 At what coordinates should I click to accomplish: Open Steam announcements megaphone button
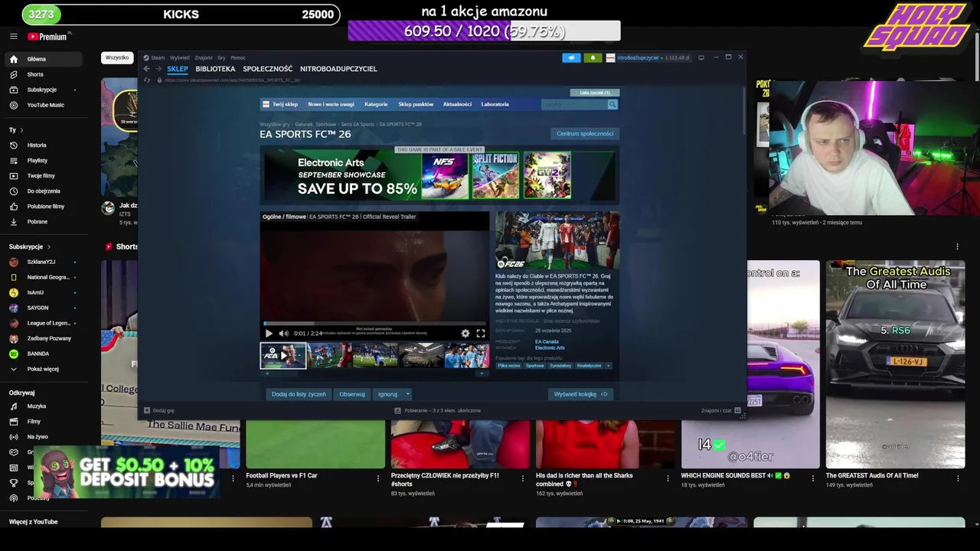coord(571,57)
